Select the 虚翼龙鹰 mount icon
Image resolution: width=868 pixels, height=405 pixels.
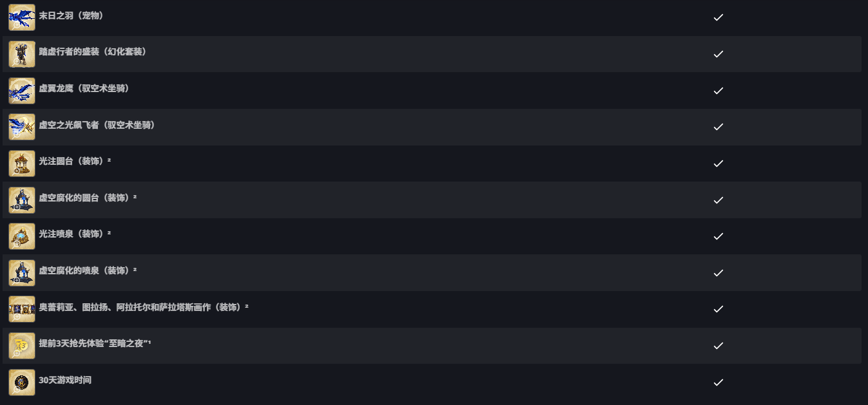pos(21,90)
